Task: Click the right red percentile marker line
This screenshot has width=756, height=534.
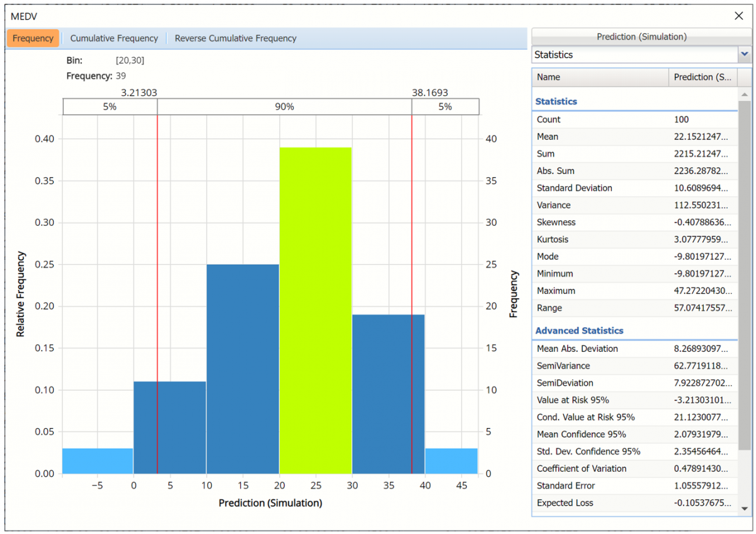Action: click(x=412, y=284)
